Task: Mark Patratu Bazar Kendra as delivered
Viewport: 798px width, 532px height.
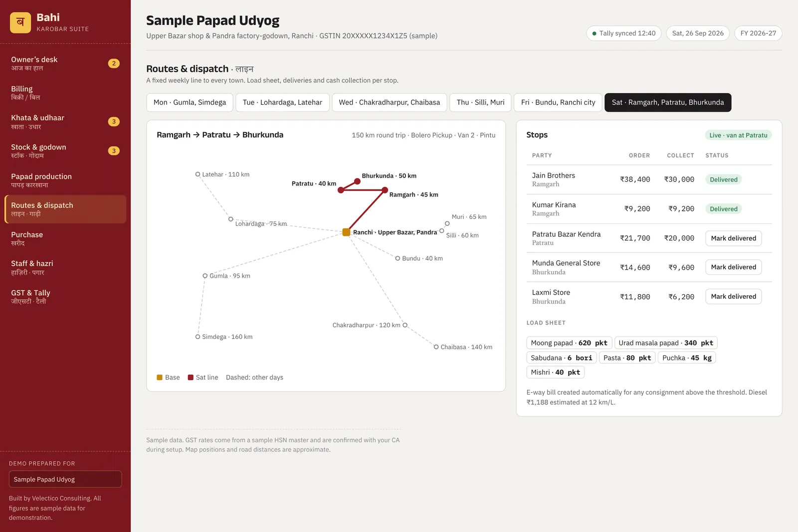Action: 733,238
